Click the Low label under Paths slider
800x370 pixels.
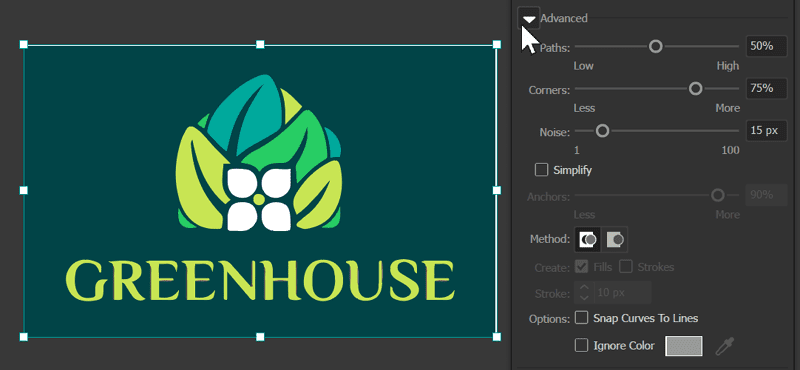point(584,66)
